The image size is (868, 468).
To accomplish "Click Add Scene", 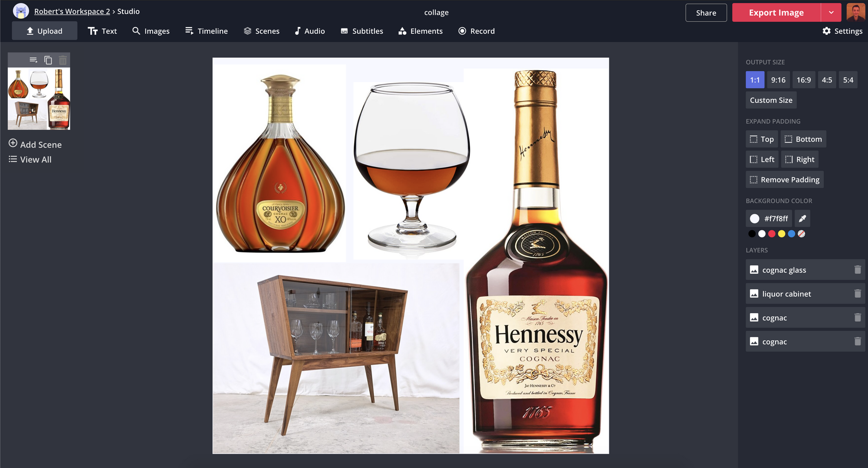I will [x=35, y=144].
